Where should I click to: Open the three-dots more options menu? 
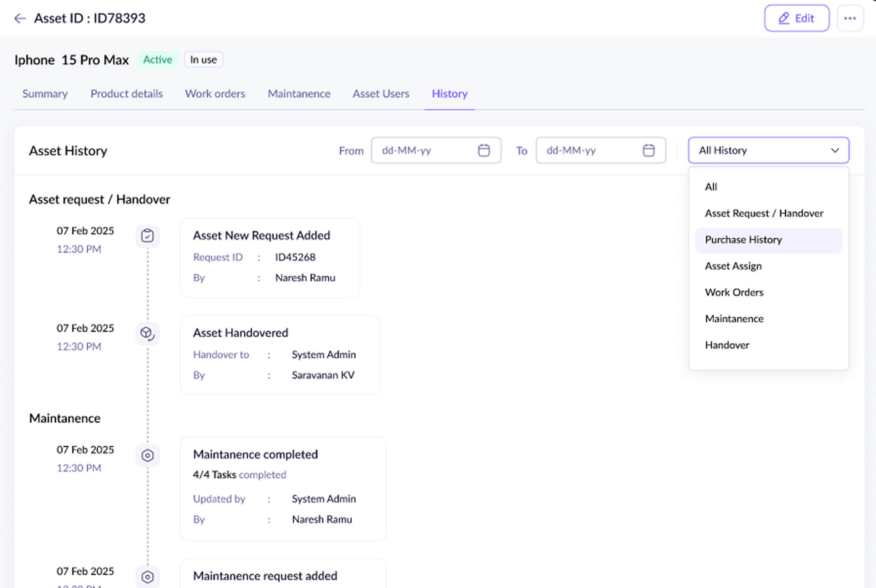click(850, 18)
